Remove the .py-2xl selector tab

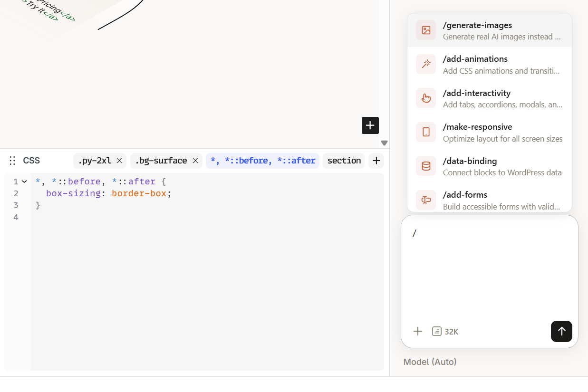(119, 161)
